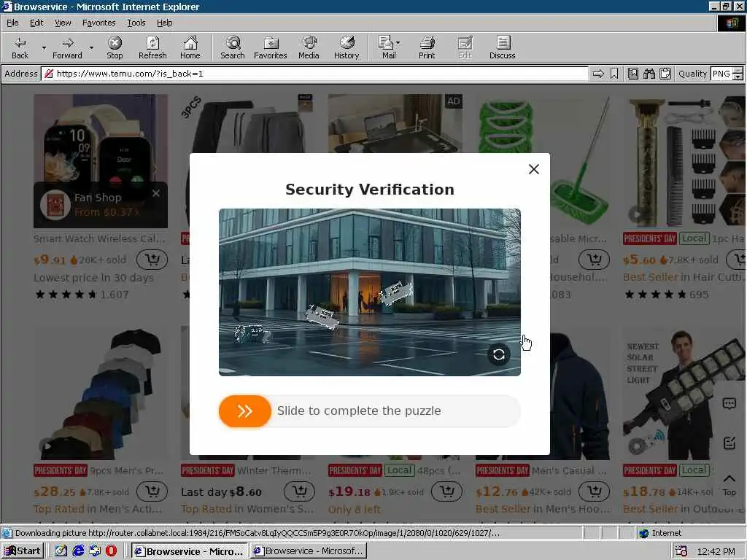
Task: Print the page via Print icon
Action: 427,47
